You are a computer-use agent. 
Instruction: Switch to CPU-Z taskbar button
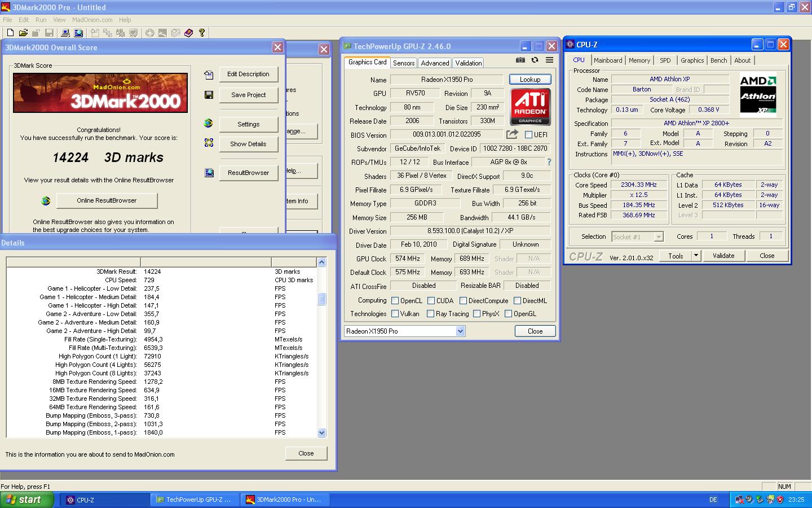[104, 500]
